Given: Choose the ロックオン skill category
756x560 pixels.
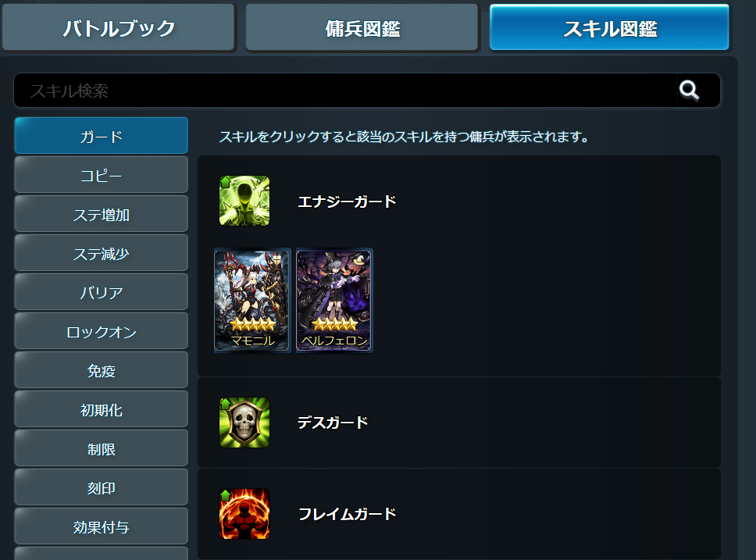Looking at the screenshot, I should tap(102, 331).
